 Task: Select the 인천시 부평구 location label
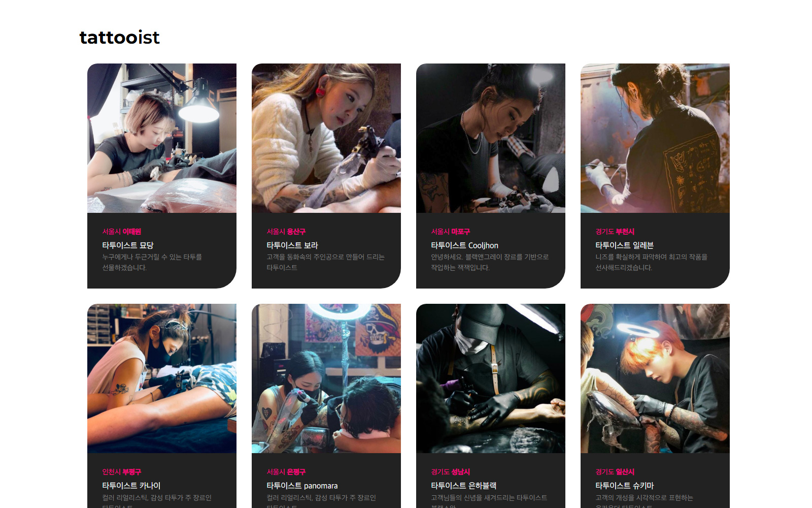point(122,472)
